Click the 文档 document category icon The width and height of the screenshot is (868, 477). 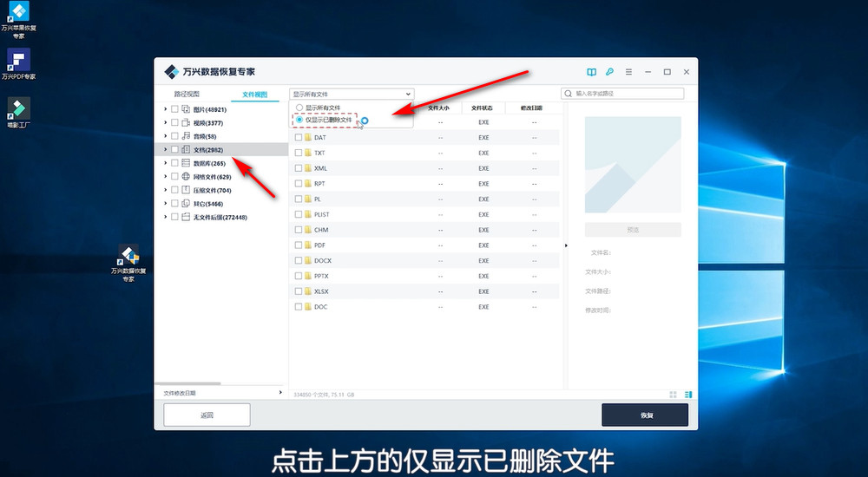coord(186,149)
